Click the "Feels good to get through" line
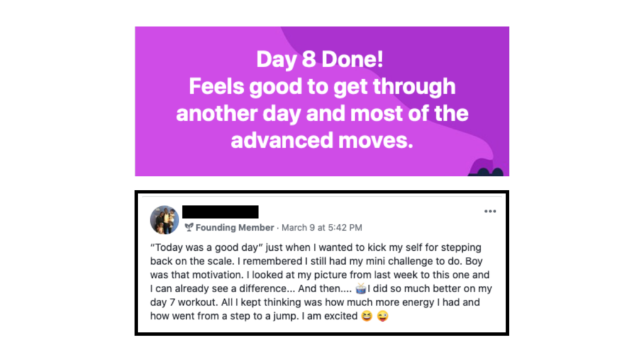Viewport: 644px width, 362px height. coord(322,87)
